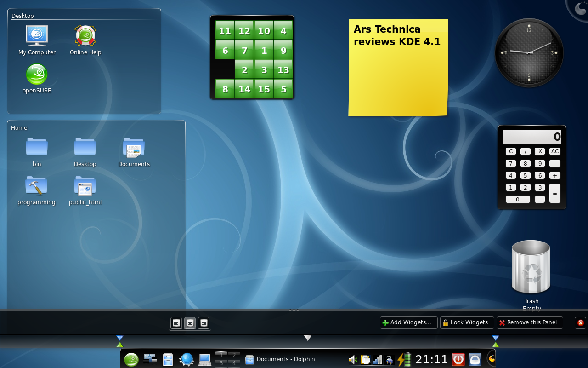Click the volume speaker tray icon
Screen dimensions: 588x368
coord(353,360)
